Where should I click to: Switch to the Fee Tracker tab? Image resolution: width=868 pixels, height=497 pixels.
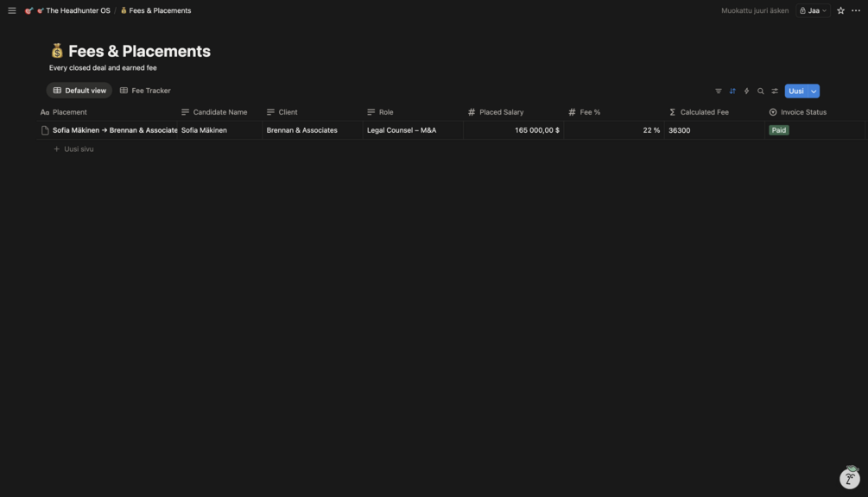click(x=145, y=91)
